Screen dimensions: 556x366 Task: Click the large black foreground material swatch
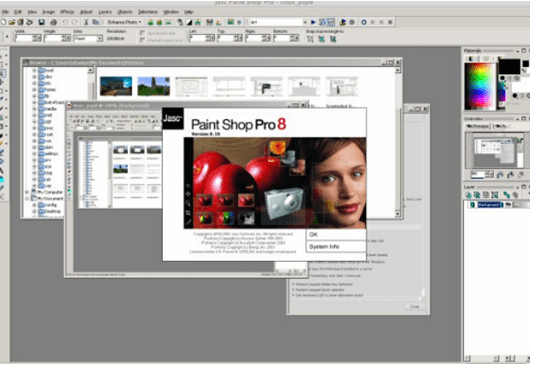pyautogui.click(x=510, y=66)
